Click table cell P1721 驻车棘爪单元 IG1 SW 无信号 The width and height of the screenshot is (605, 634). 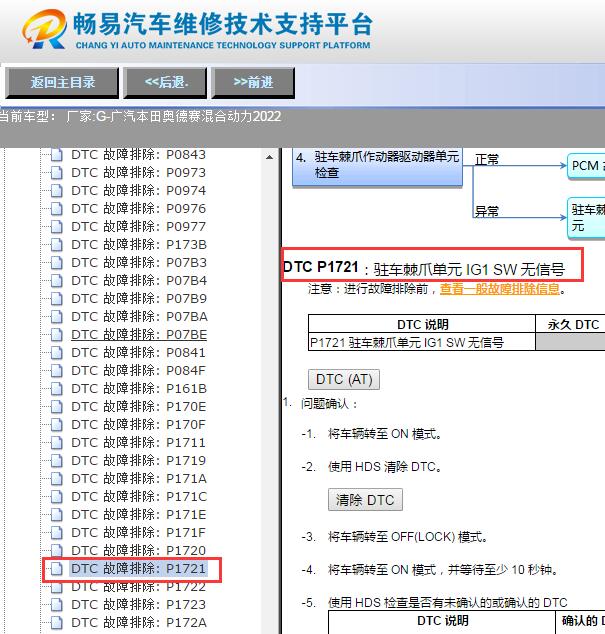coord(422,342)
